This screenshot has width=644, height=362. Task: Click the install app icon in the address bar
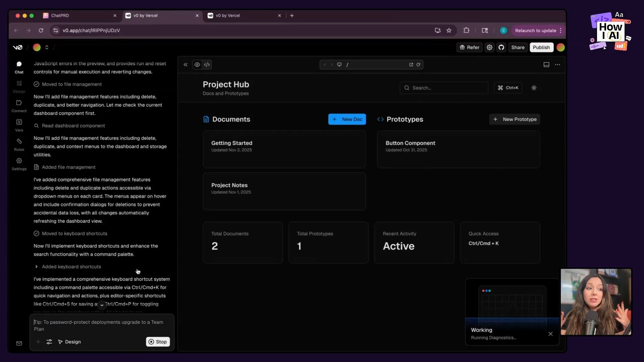438,31
